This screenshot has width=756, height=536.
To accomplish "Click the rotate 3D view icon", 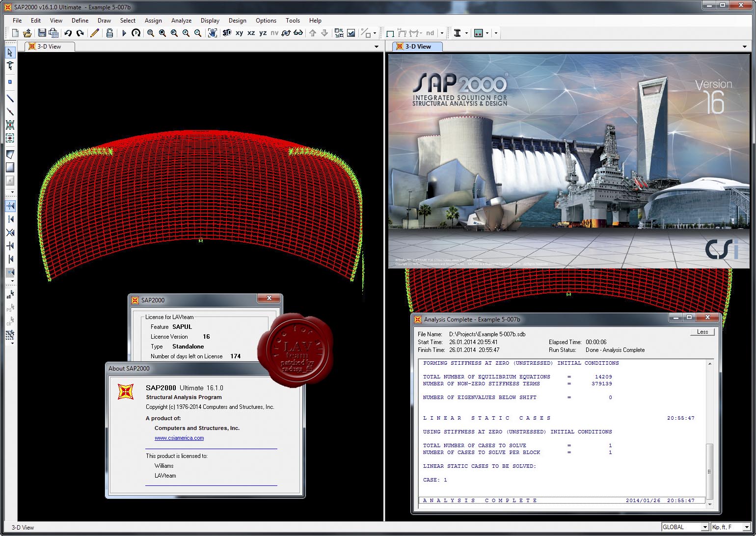I will (286, 33).
